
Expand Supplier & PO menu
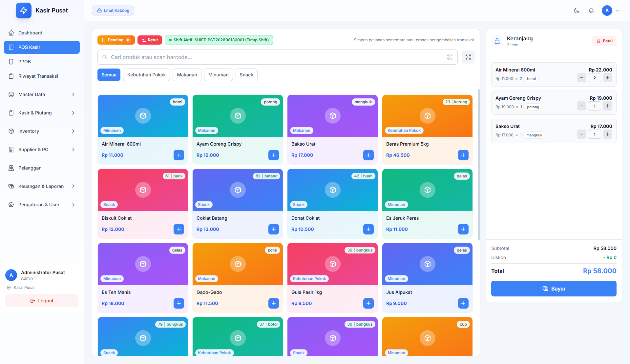point(42,150)
